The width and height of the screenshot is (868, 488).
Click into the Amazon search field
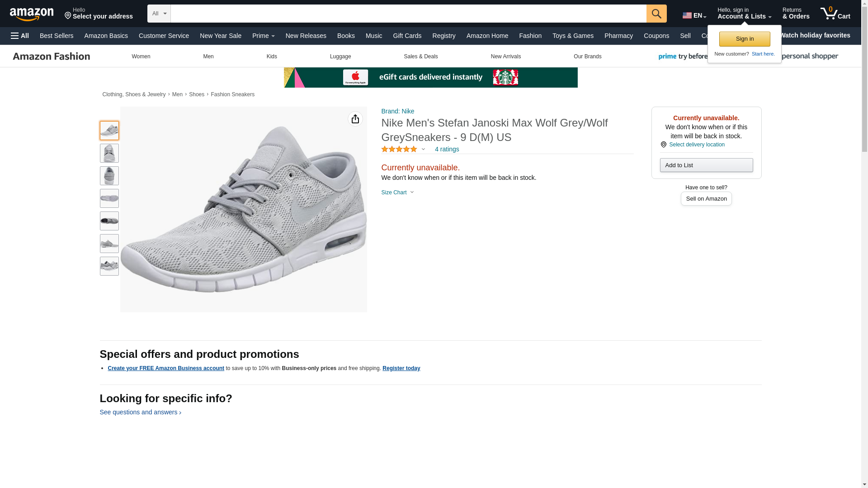tap(408, 14)
